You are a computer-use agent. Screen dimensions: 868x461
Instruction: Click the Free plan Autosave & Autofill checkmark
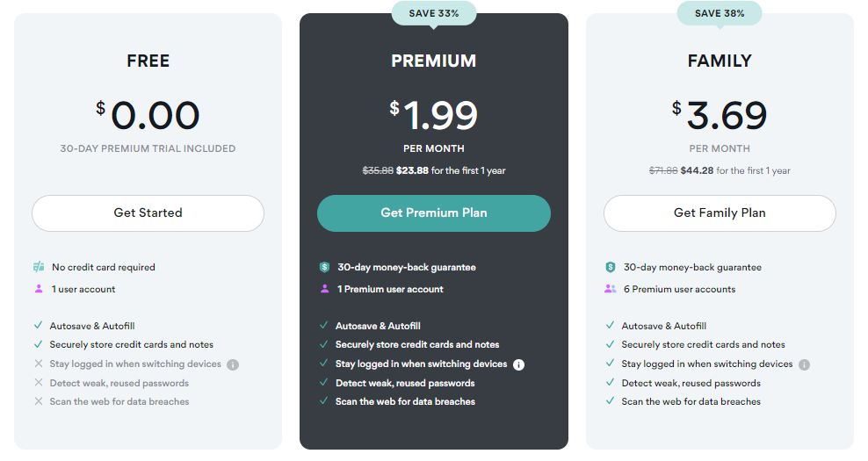(38, 326)
